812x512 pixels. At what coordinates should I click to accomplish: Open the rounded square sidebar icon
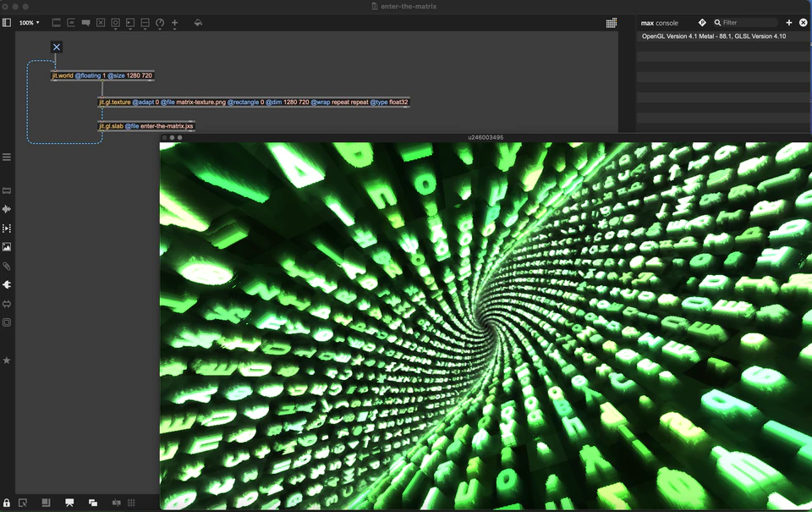[7, 322]
